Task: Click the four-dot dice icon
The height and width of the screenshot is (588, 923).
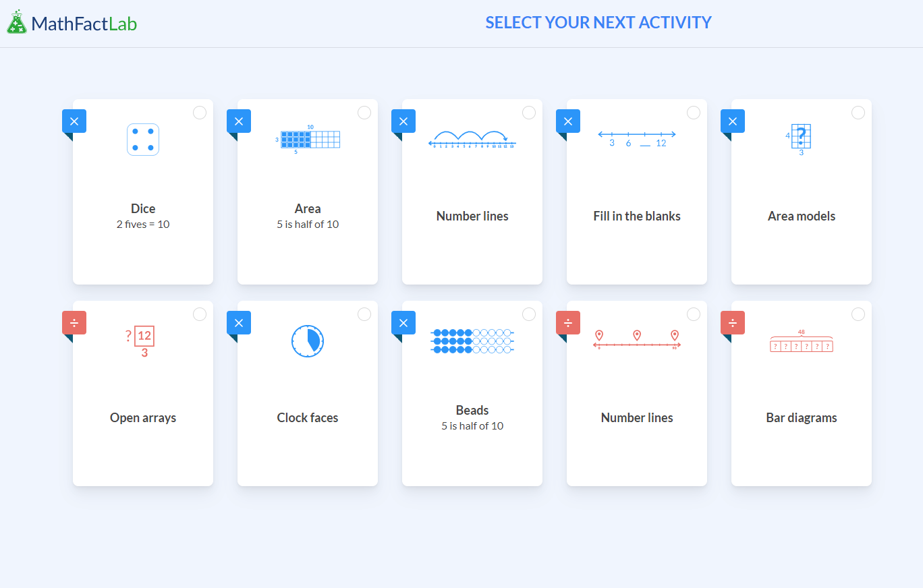Action: (143, 140)
